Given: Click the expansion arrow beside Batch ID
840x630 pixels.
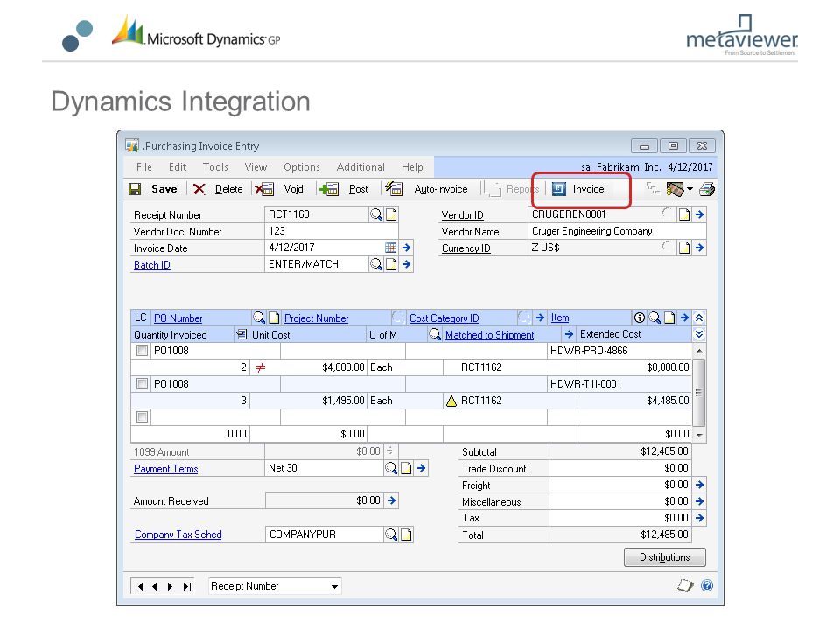Looking at the screenshot, I should click(x=407, y=264).
